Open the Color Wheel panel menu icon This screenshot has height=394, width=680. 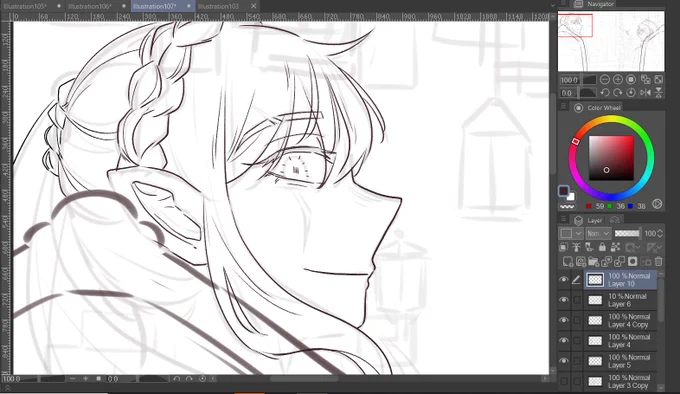[x=563, y=107]
